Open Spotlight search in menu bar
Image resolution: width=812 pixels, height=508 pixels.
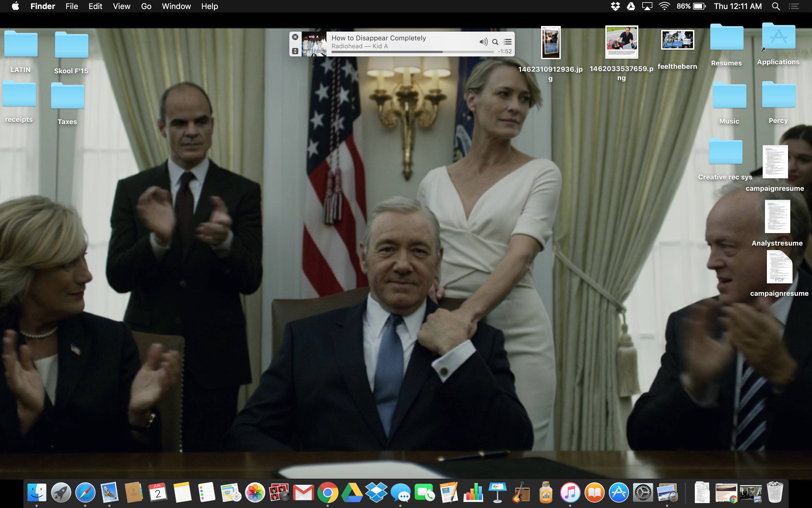point(776,6)
